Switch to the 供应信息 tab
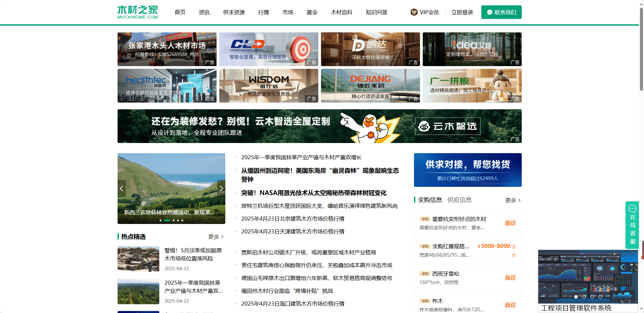Screen dimensions: 644x313 [459, 200]
